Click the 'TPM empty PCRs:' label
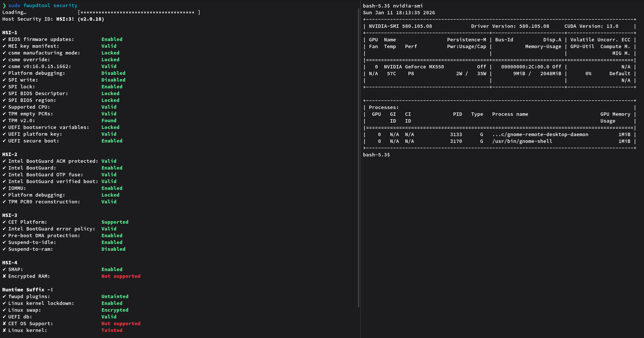 click(x=31, y=114)
